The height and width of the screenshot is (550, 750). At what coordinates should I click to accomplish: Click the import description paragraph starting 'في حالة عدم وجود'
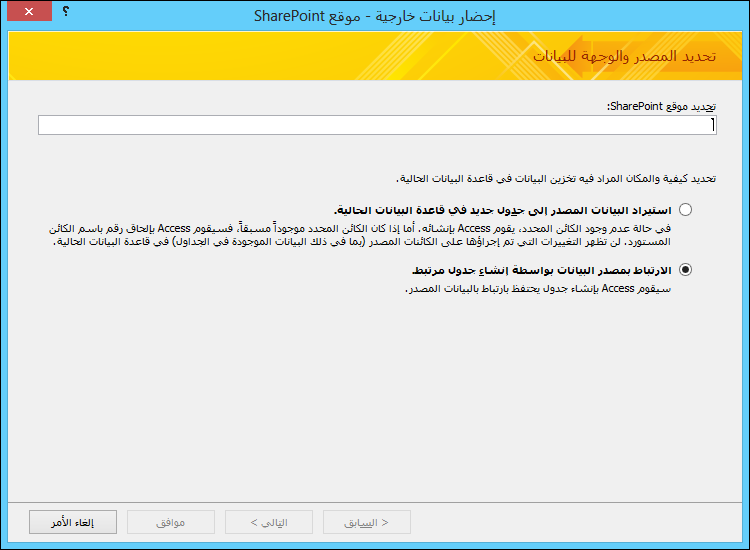[360, 235]
